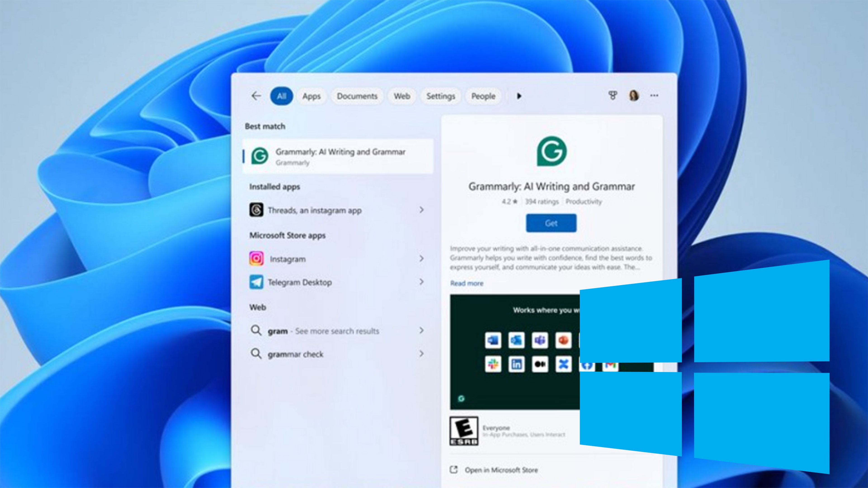Viewport: 868px width, 488px height.
Task: Switch to the Settings filter tab
Action: tap(441, 96)
